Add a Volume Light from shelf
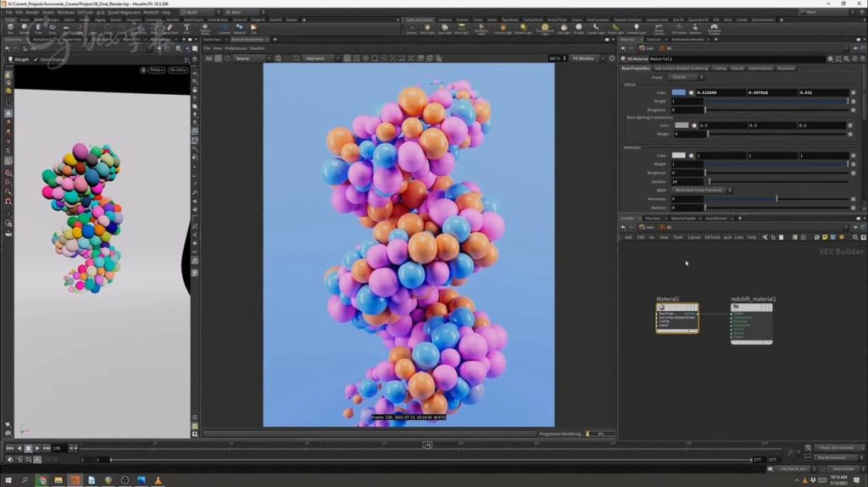This screenshot has height=487, width=868. (x=503, y=29)
